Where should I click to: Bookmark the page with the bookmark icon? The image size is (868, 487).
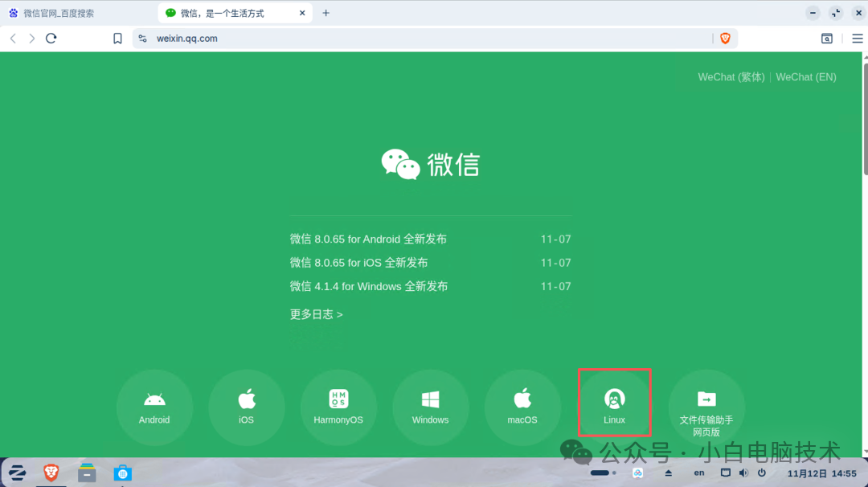click(x=117, y=38)
